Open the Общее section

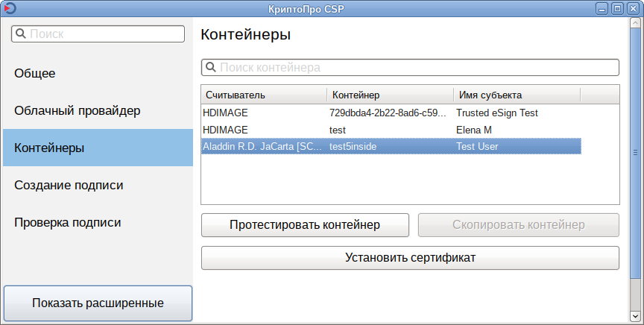click(x=98, y=73)
